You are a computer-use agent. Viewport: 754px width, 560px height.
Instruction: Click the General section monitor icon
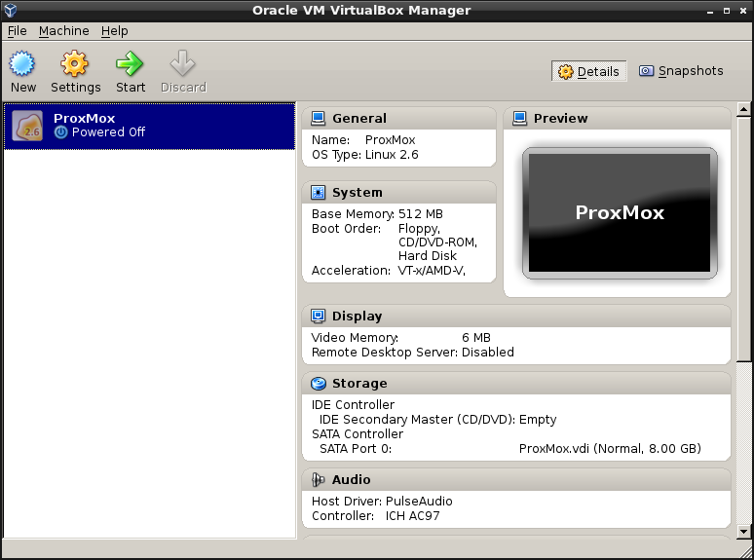pos(318,118)
